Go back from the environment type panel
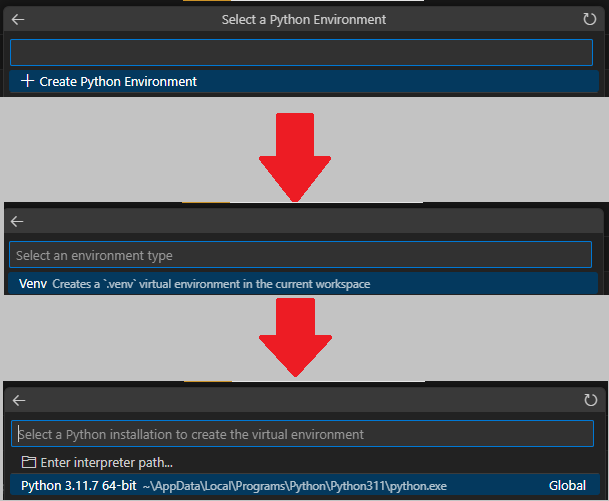The image size is (609, 501). coord(17,221)
